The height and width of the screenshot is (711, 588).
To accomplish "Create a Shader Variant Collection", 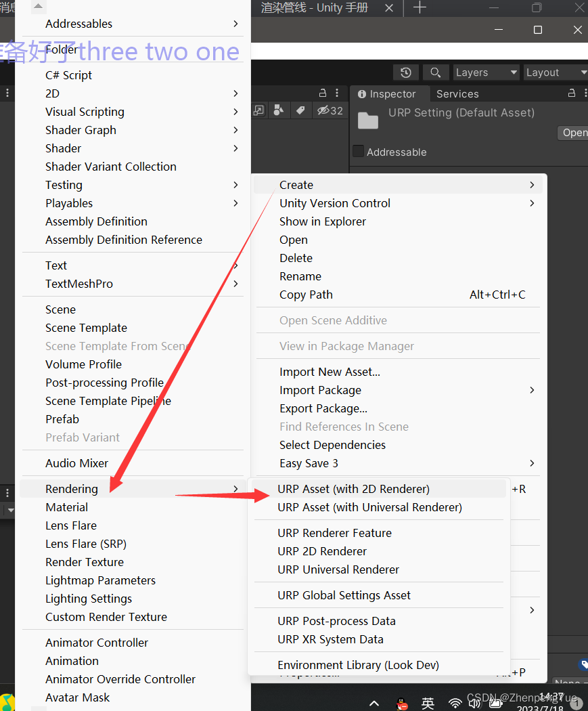I will (133, 167).
